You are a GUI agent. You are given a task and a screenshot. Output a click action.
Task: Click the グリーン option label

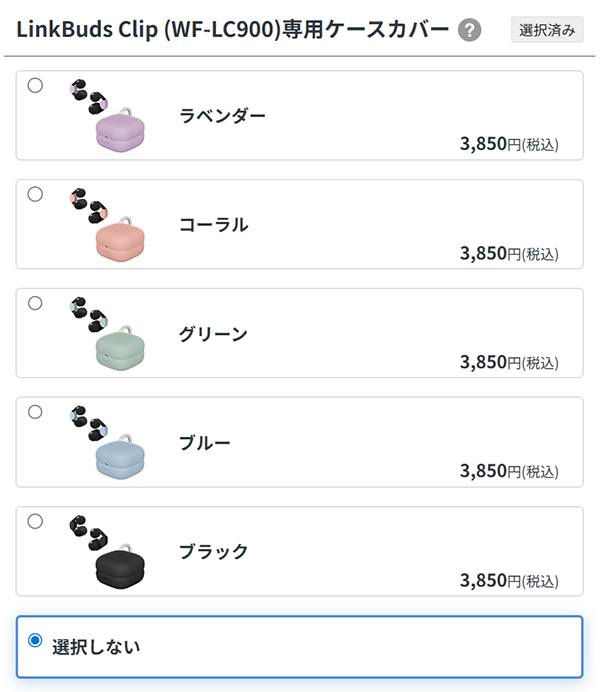[x=213, y=333]
